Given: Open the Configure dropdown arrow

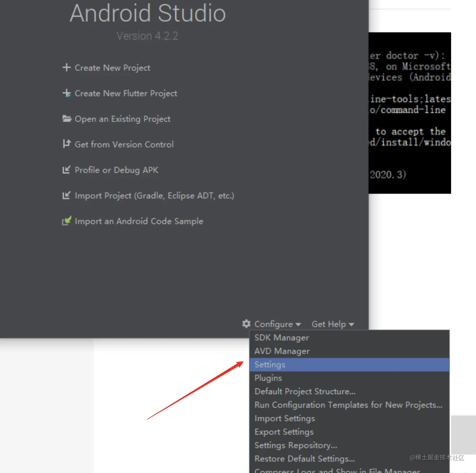Looking at the screenshot, I should [298, 324].
